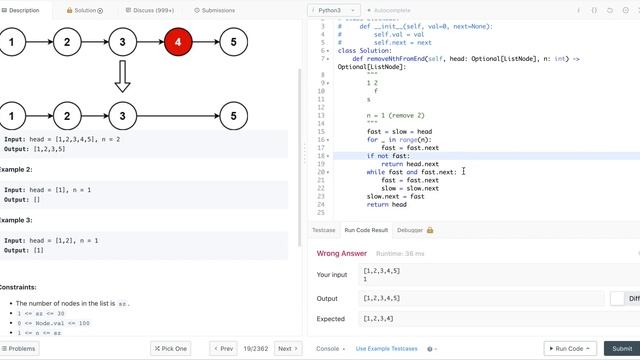Screen dimensions: 640x360
Task: Click line 18 'if not fast:' in editor
Action: 388,156
